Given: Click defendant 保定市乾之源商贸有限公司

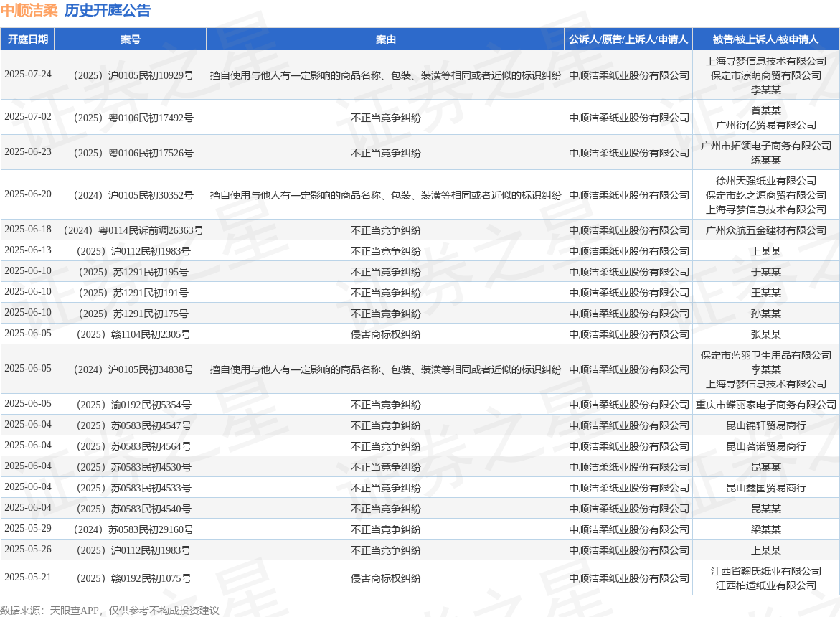Looking at the screenshot, I should (765, 195).
